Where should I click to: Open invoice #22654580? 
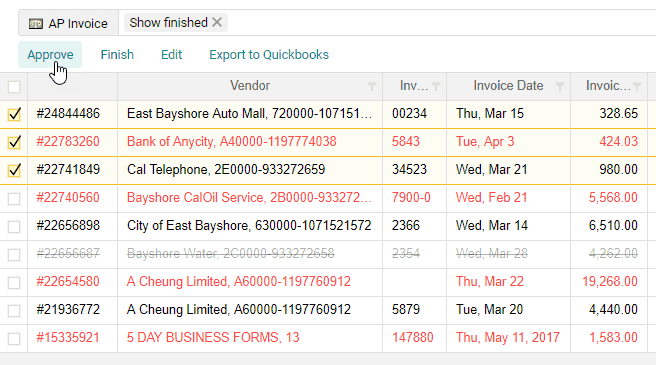pos(68,282)
